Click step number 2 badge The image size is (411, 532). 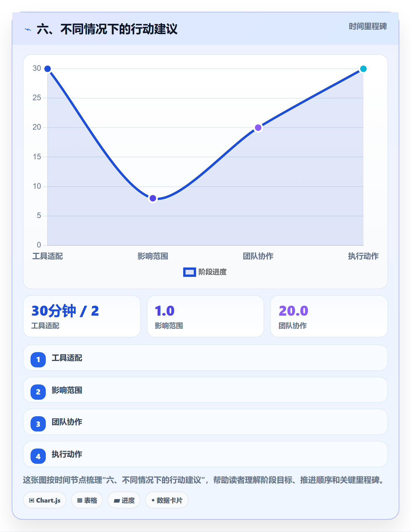38,392
